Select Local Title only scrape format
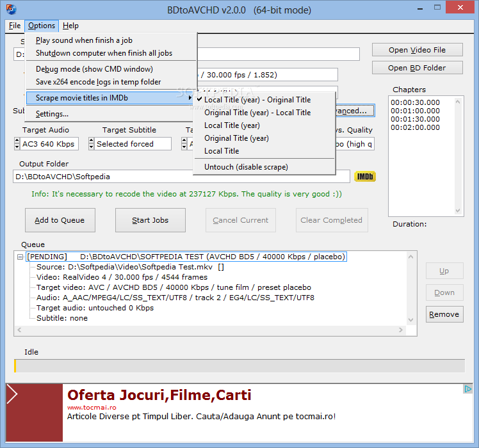Image resolution: width=479 pixels, height=448 pixels. tap(264, 151)
